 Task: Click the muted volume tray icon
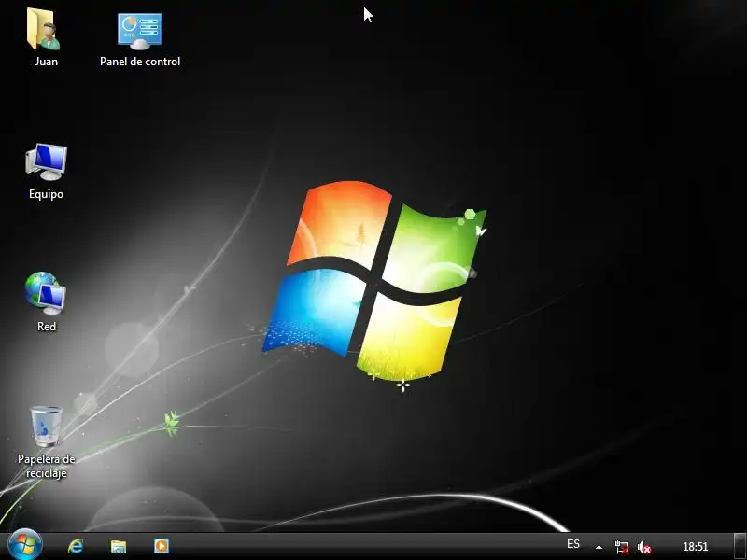pyautogui.click(x=644, y=547)
